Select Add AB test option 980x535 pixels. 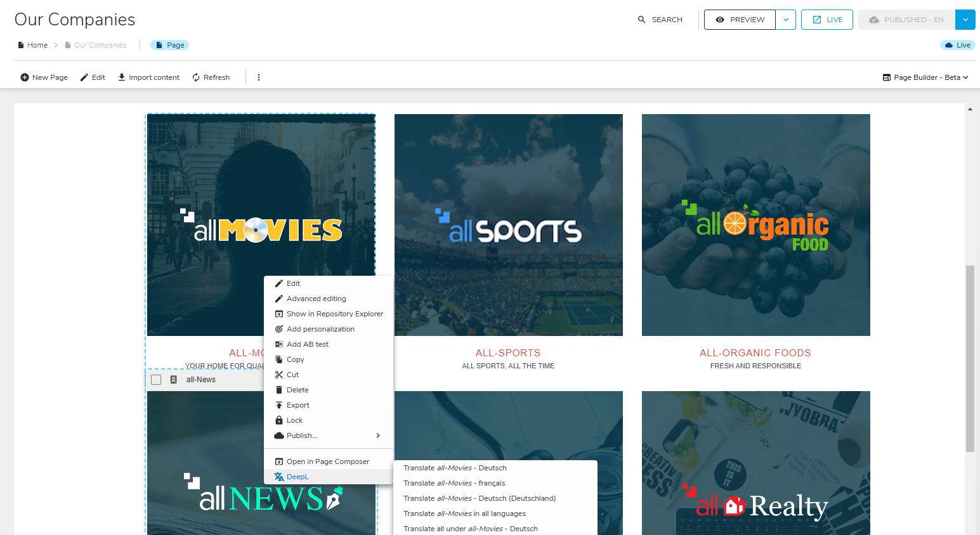329,344
